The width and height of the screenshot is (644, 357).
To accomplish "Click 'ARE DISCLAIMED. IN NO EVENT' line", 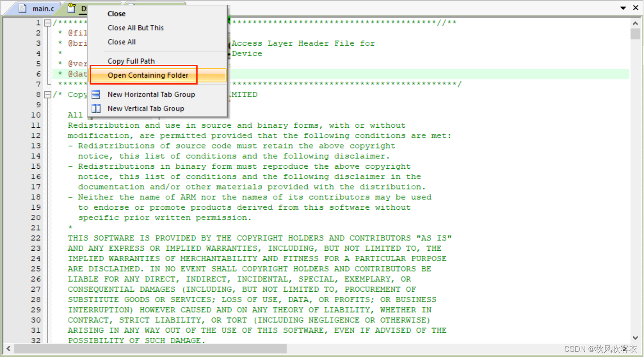I will click(x=249, y=269).
